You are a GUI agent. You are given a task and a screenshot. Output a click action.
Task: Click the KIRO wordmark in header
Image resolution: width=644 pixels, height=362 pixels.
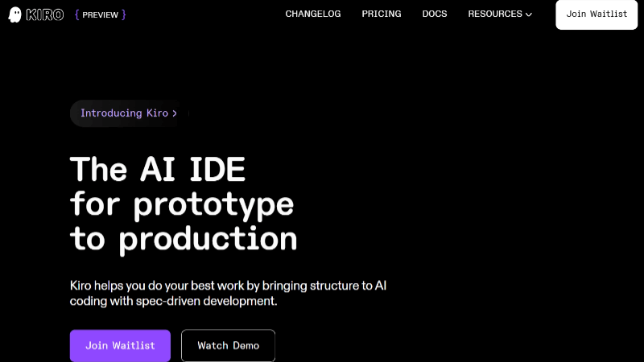point(45,14)
